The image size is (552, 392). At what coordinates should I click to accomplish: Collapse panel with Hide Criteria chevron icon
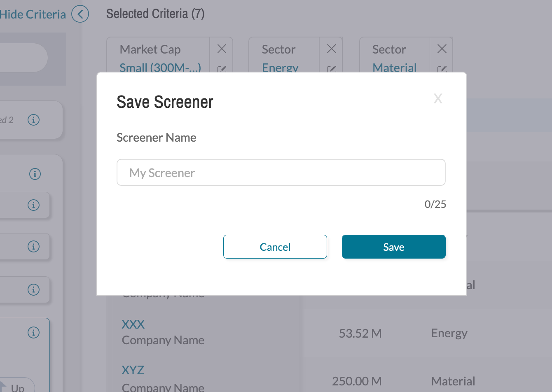(80, 14)
